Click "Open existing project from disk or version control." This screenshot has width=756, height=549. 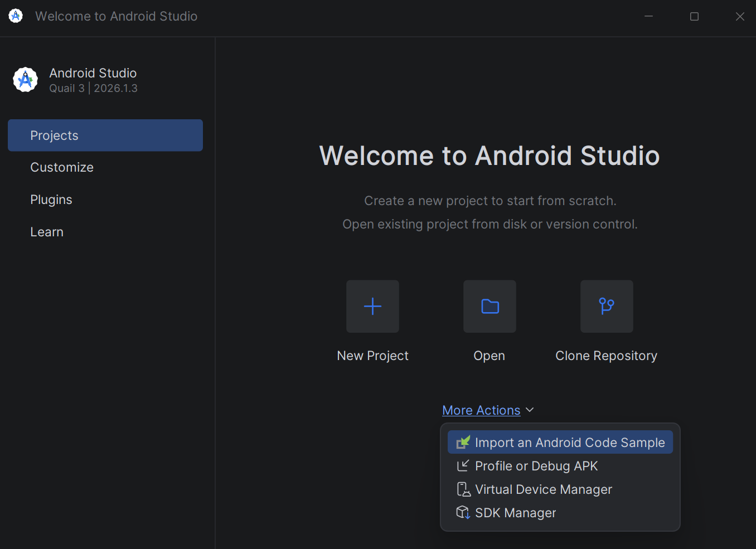pos(490,224)
